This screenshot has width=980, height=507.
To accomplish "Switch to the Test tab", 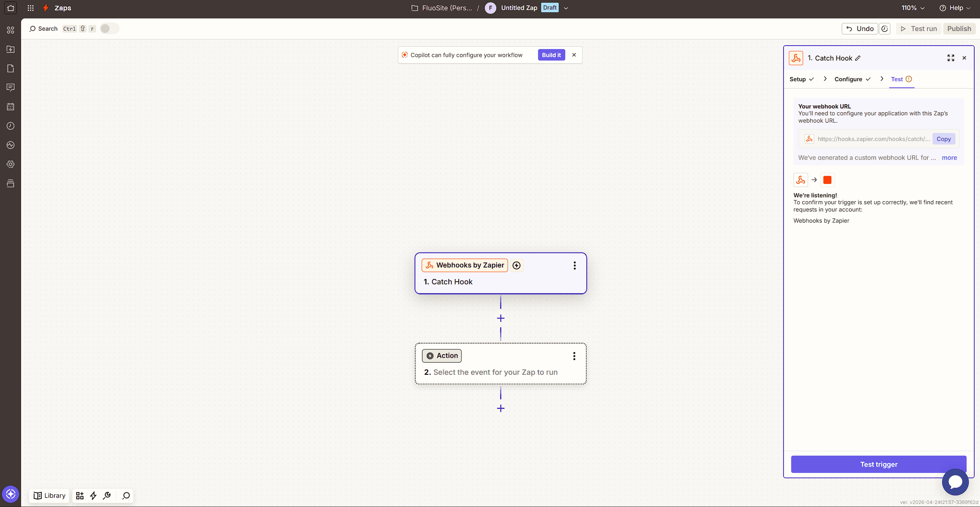I will (x=901, y=79).
